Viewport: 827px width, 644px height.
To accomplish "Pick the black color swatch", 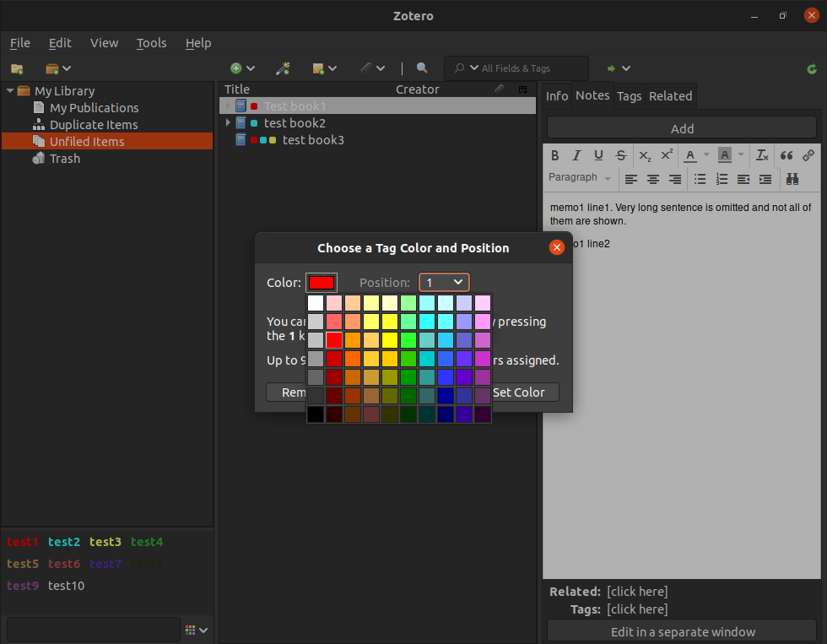I will tap(316, 414).
